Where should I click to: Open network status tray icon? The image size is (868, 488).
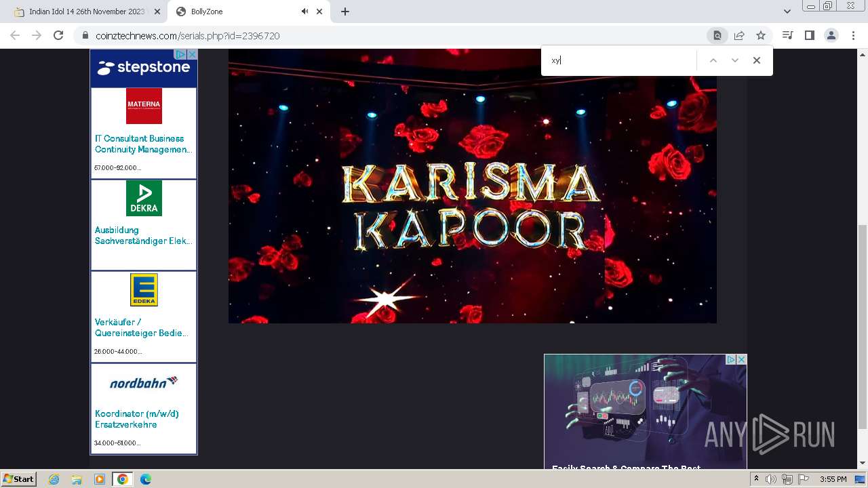coord(787,479)
